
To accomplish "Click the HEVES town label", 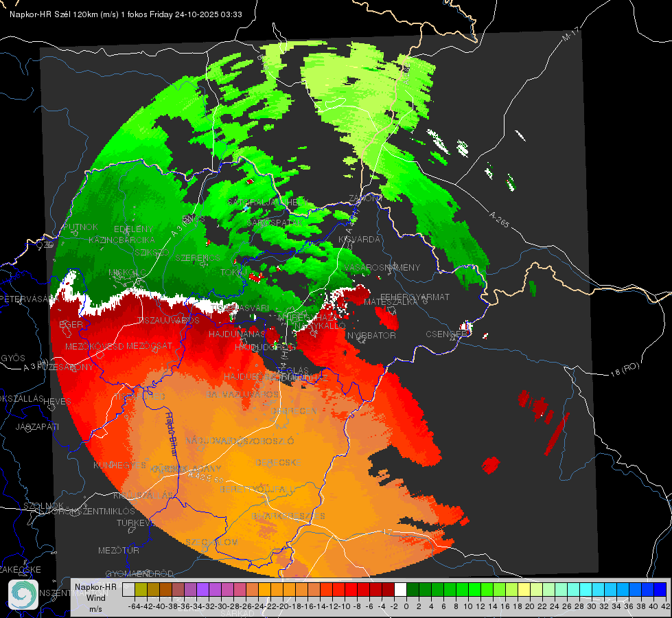I will pos(58,402).
